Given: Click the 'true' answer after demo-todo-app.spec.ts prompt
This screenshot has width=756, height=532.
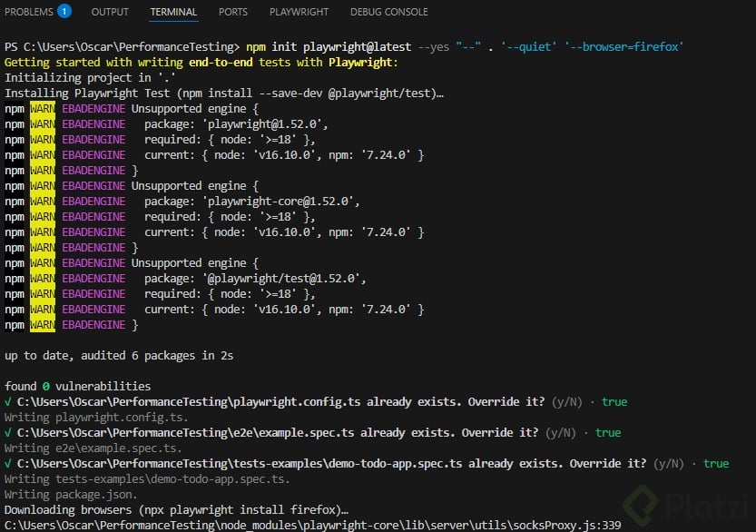Looking at the screenshot, I should coord(716,464).
